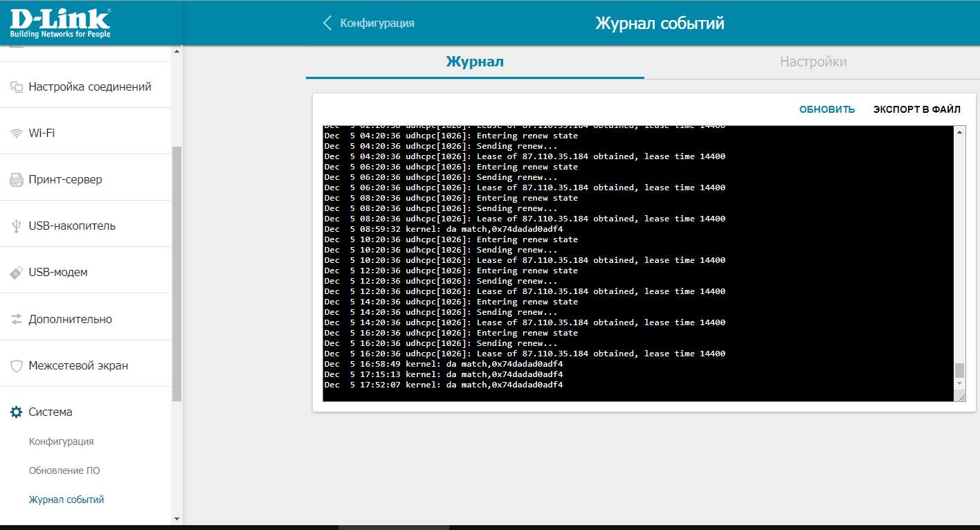
Task: Click the USB storage icon
Action: coord(17,226)
